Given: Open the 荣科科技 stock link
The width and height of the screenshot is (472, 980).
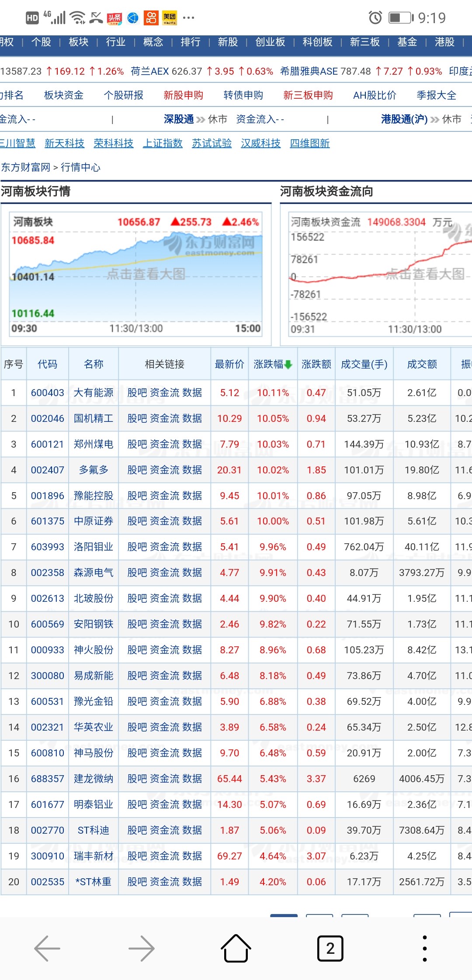Looking at the screenshot, I should coord(114,143).
